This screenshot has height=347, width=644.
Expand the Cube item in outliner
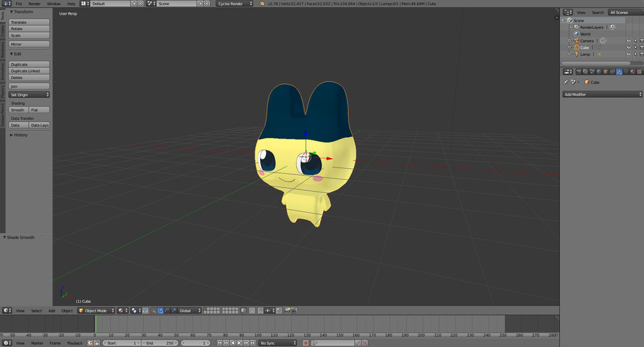(x=570, y=47)
